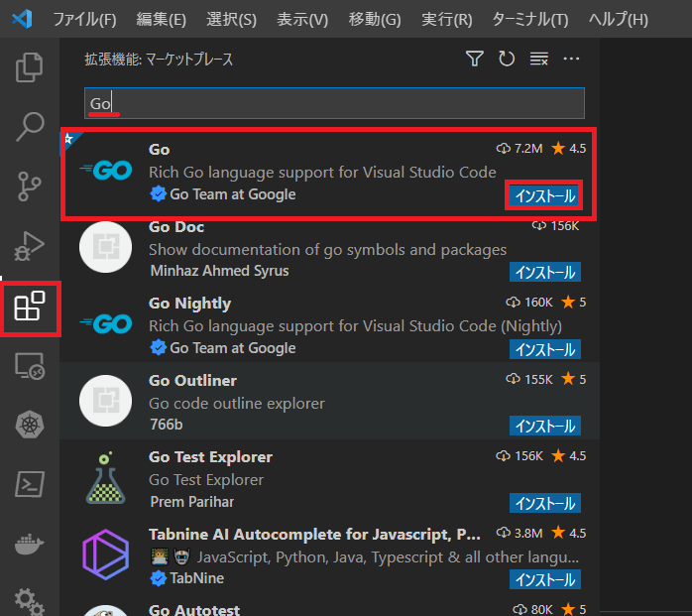Open Source Control view
Image resolution: width=692 pixels, height=616 pixels.
click(29, 186)
